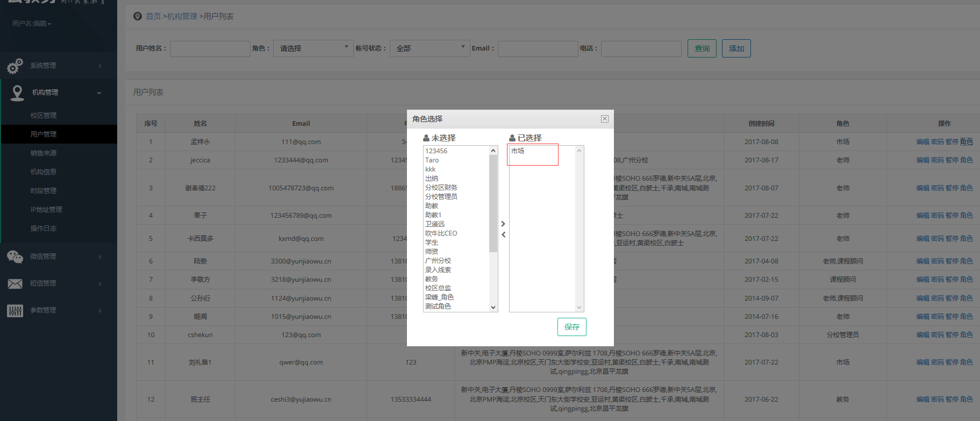Viewport: 980px width, 421px height.
Task: Close the 角色选择 dialog
Action: (x=605, y=119)
